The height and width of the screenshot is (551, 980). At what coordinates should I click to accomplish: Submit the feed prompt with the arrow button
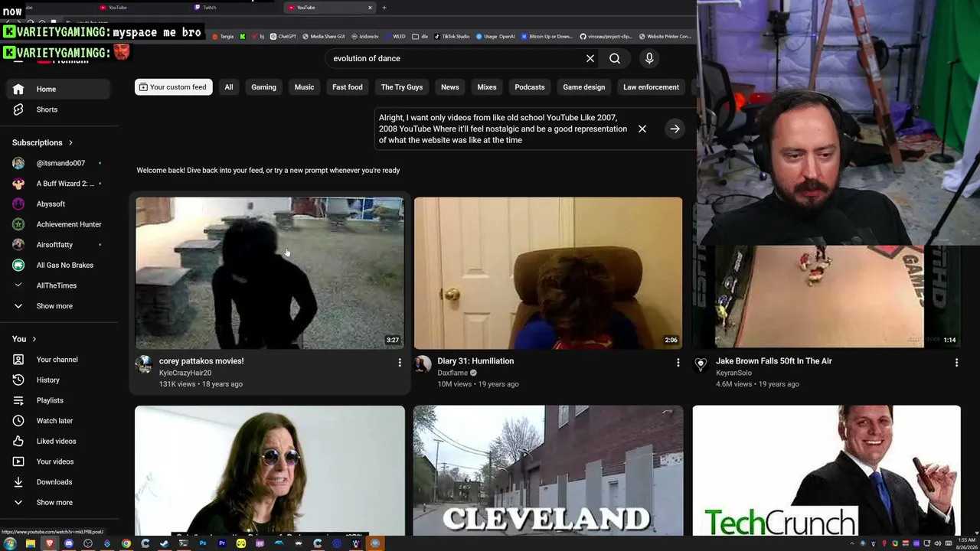[x=675, y=129]
